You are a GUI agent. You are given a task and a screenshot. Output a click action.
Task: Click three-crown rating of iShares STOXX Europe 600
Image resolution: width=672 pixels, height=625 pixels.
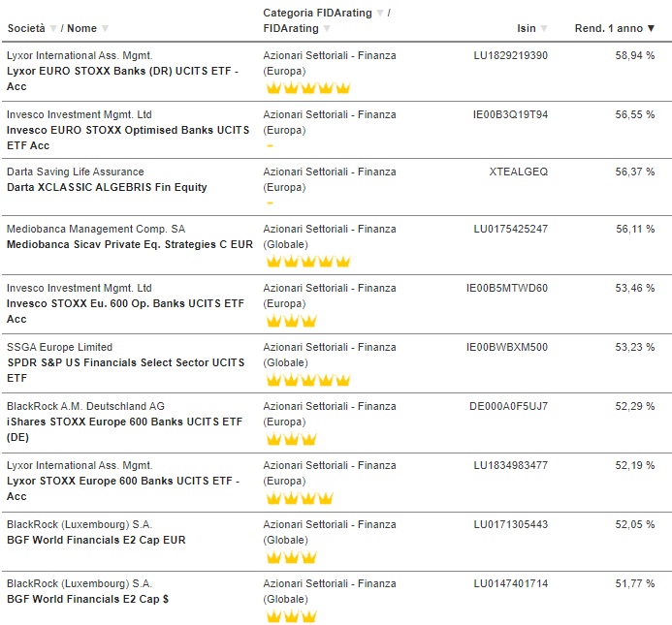click(x=291, y=439)
